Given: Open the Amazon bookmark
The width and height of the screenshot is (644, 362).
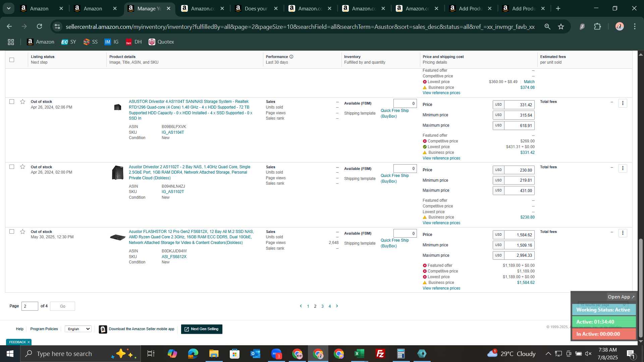Looking at the screenshot, I should 41,42.
